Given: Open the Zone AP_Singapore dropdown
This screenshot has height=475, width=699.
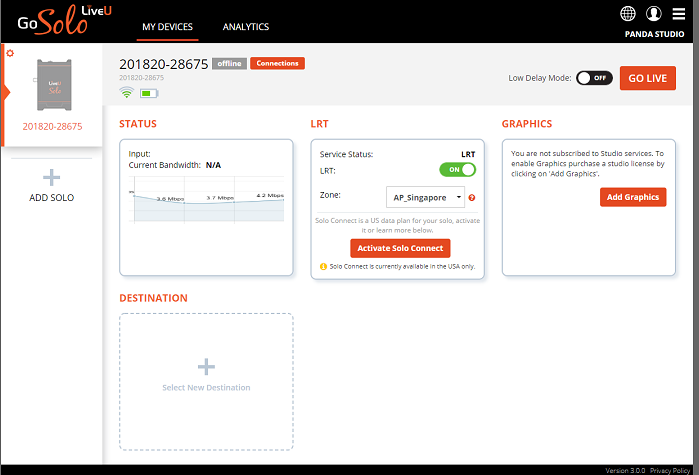Looking at the screenshot, I should pos(425,197).
